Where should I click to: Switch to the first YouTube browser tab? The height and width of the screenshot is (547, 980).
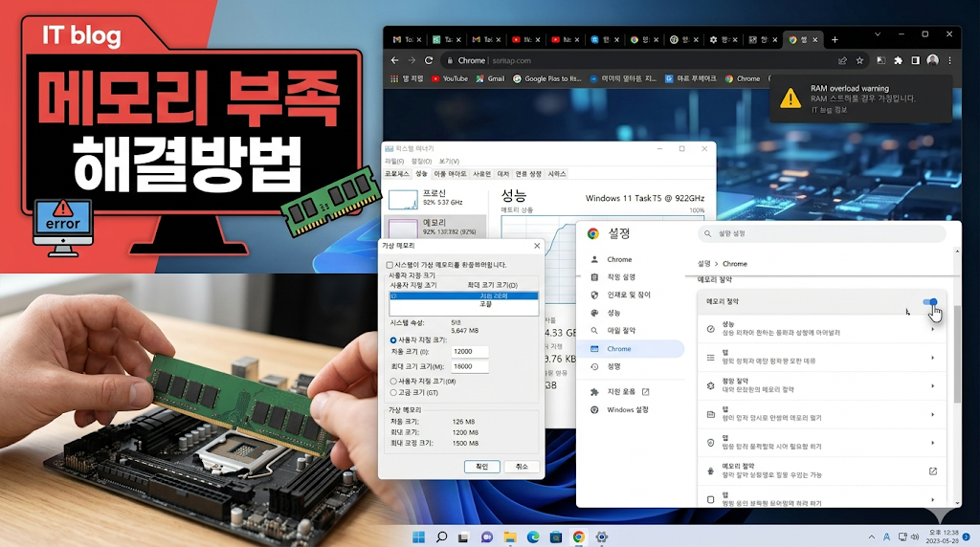tap(526, 39)
